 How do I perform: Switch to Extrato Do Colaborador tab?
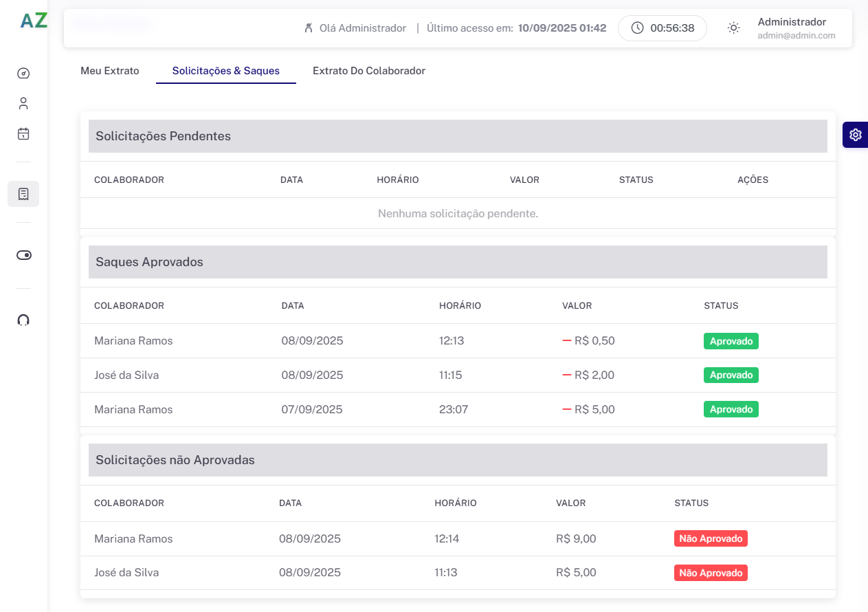(x=369, y=71)
